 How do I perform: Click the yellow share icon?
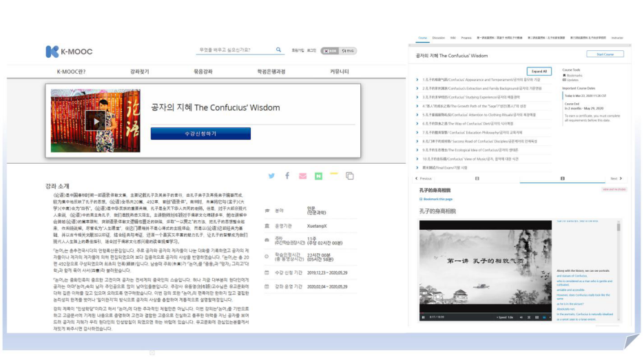point(333,174)
